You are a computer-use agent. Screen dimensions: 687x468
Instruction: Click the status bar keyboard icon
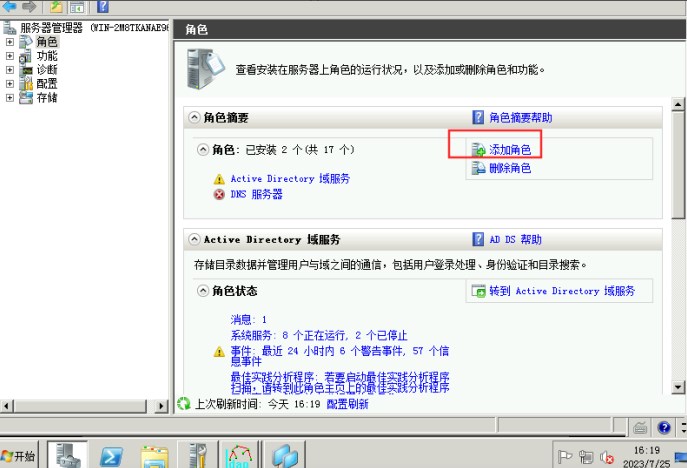pos(640,427)
